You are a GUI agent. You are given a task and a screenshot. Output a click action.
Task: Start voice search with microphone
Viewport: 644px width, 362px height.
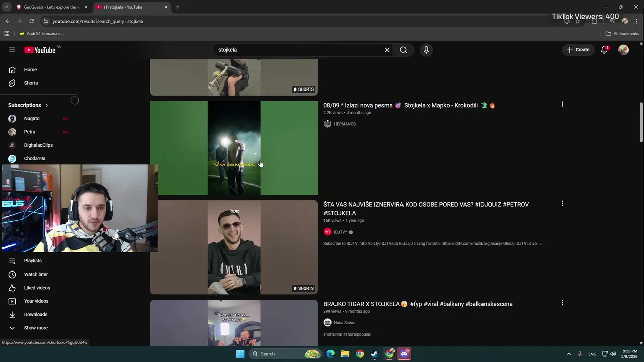click(x=426, y=50)
